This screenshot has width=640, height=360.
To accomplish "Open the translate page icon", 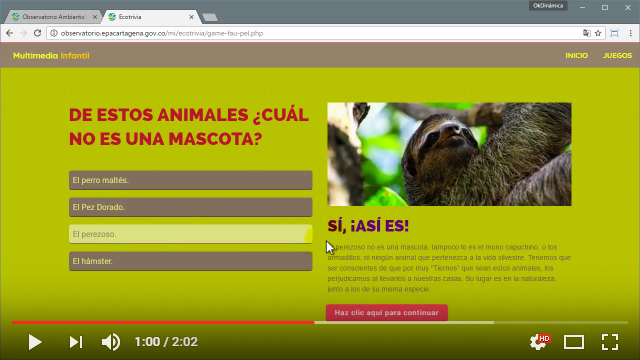I will 587,33.
